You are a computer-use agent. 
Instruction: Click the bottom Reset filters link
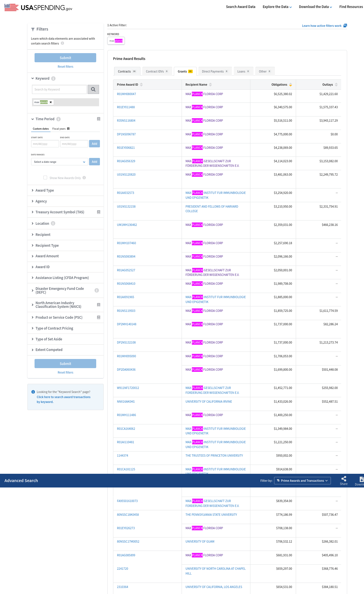point(65,372)
